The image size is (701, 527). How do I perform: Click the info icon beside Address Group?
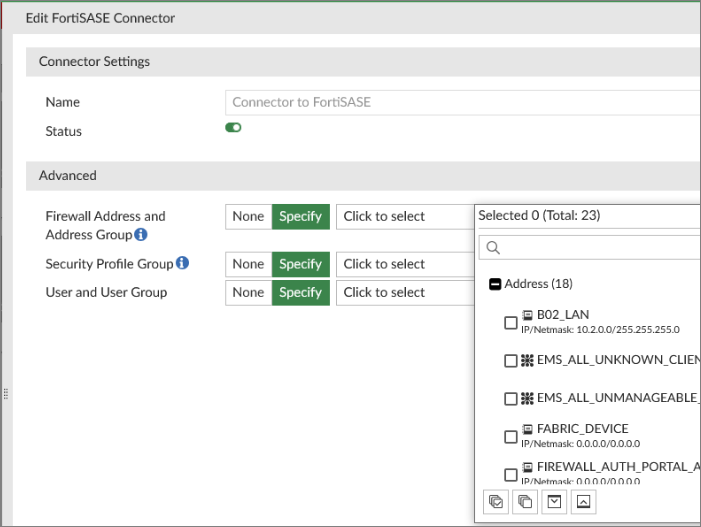(x=141, y=234)
